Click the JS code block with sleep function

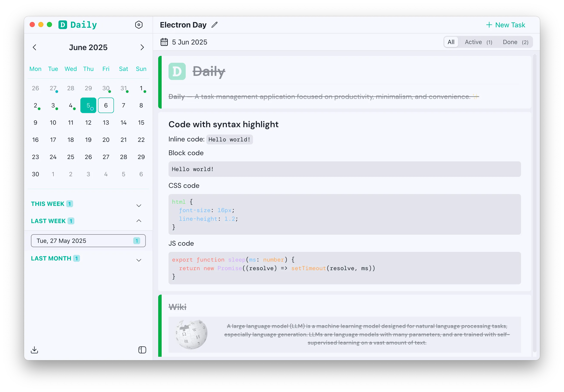click(x=345, y=268)
